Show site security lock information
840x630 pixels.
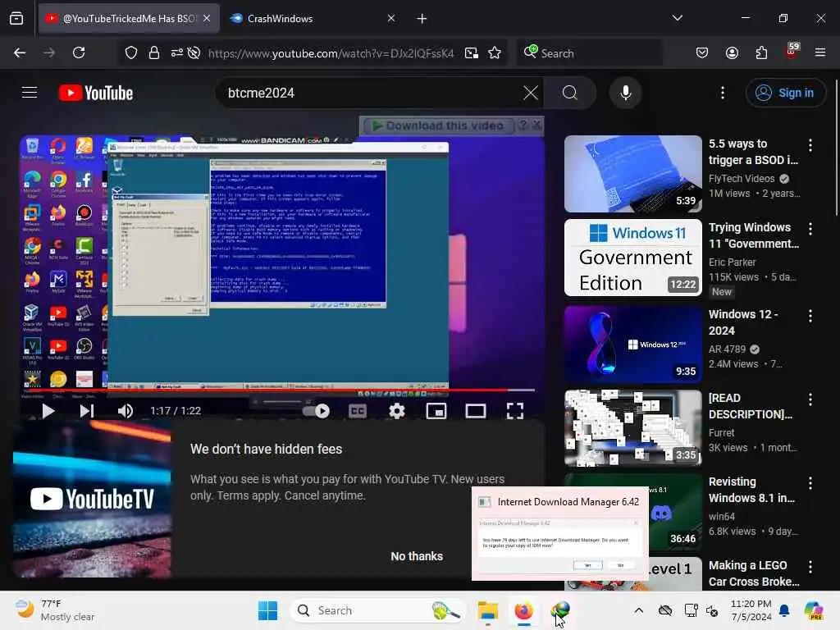tap(153, 52)
